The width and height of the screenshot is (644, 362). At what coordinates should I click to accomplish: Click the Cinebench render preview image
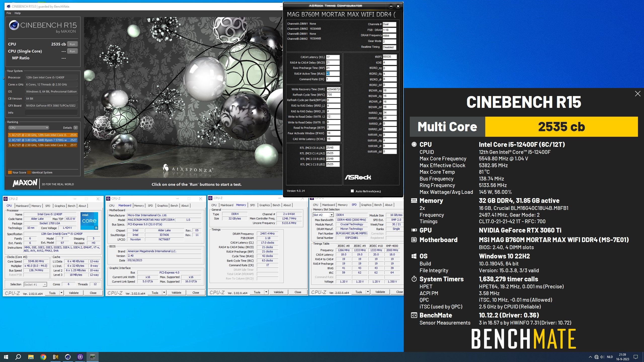point(183,98)
